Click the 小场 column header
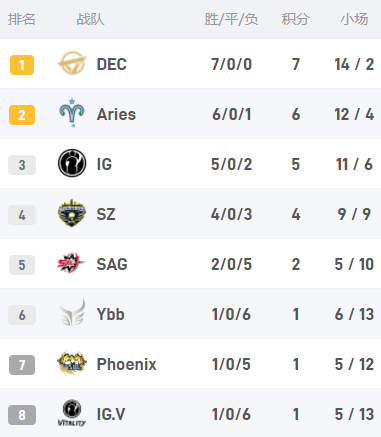The height and width of the screenshot is (437, 381). tap(354, 19)
